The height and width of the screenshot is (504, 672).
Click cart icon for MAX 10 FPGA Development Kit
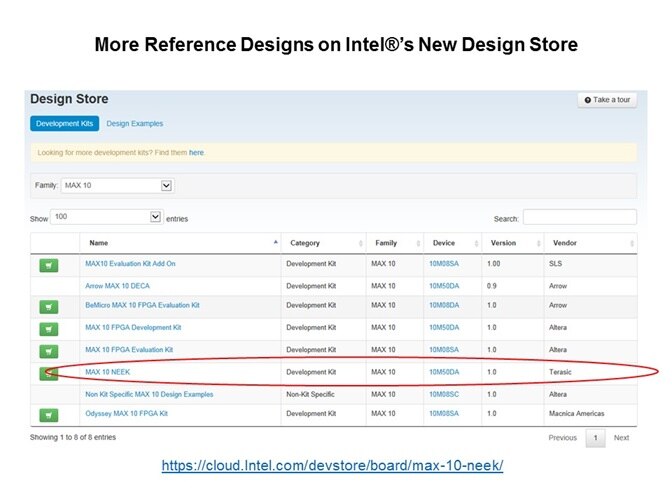pyautogui.click(x=48, y=329)
